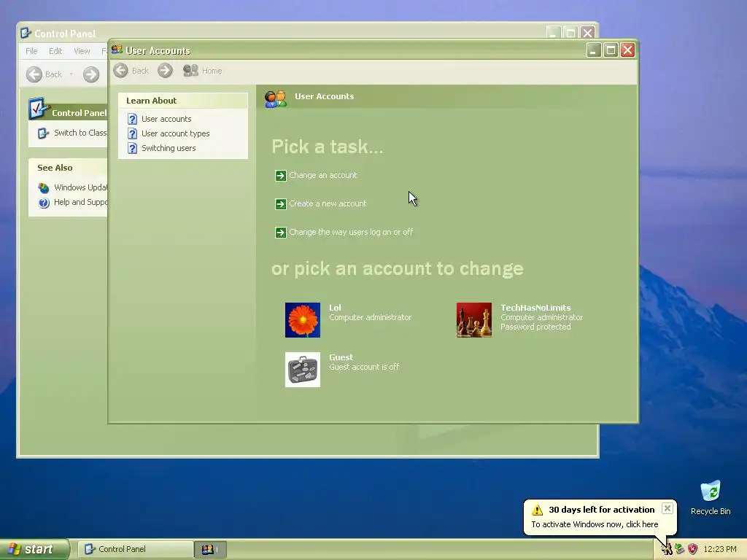
Task: Open the Lol account name
Action: 335,308
